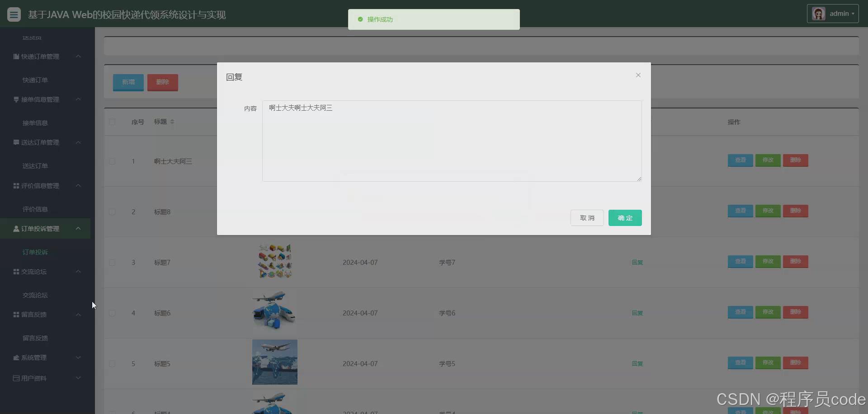Select 留言反馈 submenu entry
Image resolution: width=868 pixels, height=414 pixels.
[x=35, y=338]
